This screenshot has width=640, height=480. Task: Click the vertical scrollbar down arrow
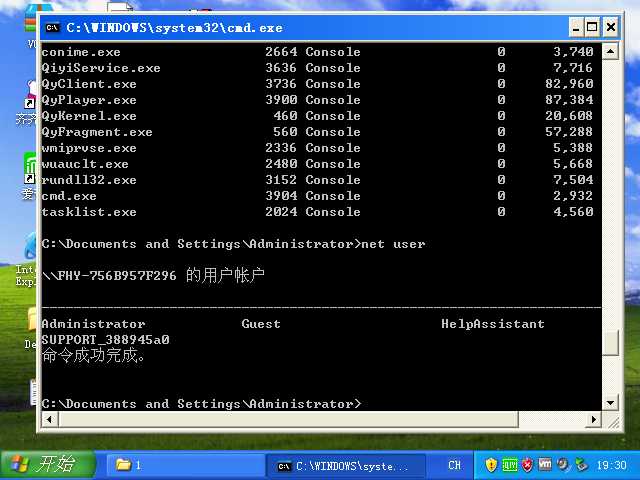coord(611,403)
